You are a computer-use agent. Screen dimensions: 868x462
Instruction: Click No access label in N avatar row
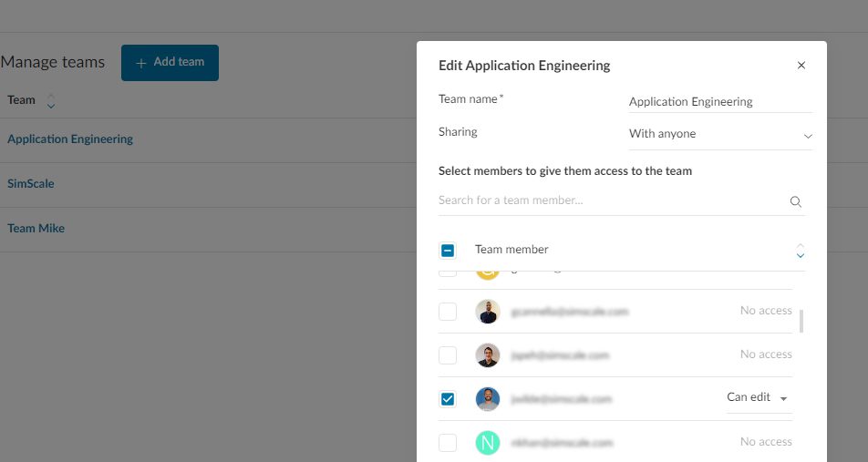point(766,442)
